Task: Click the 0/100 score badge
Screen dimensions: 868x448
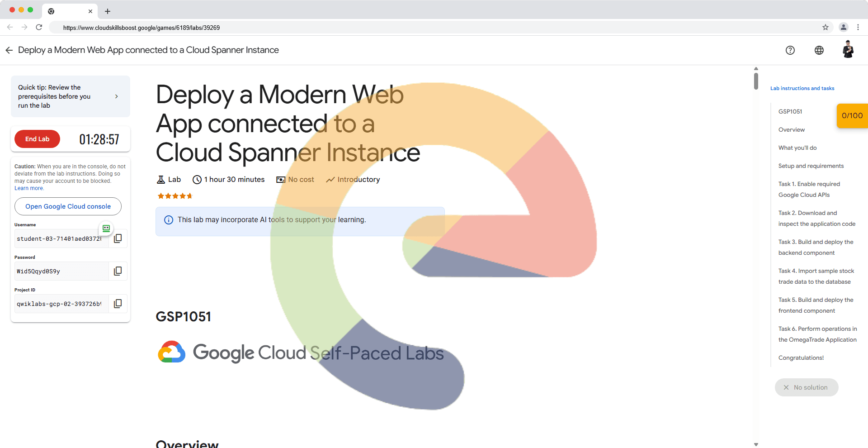Action: point(852,116)
